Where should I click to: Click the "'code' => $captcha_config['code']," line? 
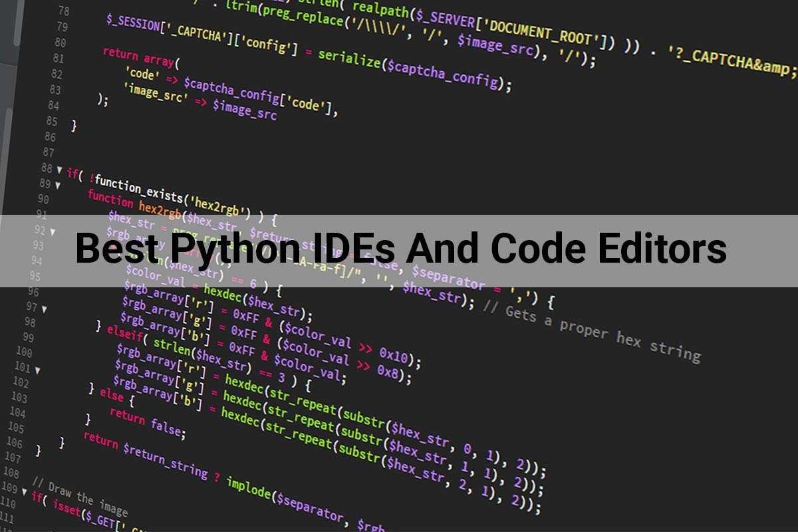(x=231, y=90)
